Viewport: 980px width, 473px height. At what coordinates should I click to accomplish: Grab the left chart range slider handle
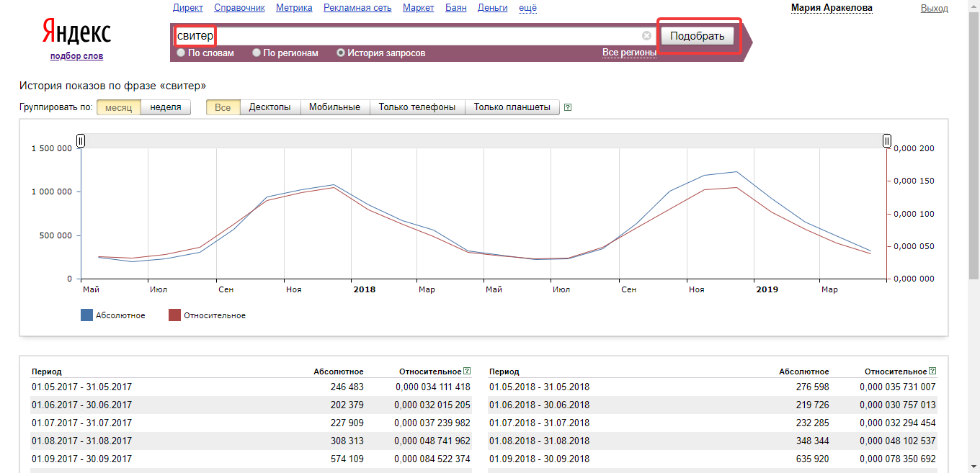[81, 141]
